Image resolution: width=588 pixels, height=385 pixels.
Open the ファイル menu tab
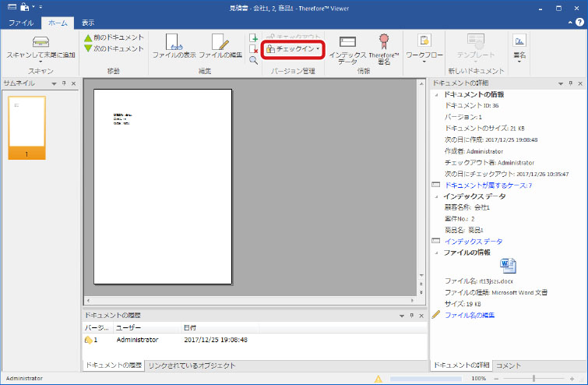tap(21, 23)
